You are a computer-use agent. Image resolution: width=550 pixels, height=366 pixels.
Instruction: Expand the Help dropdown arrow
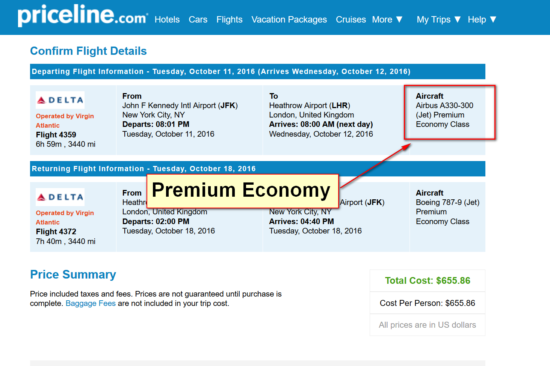(493, 20)
